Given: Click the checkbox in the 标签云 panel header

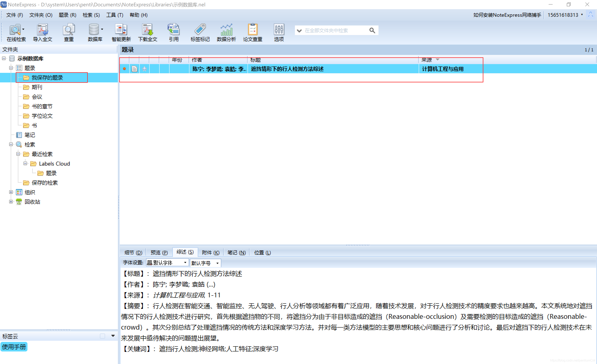Looking at the screenshot, I should [102, 336].
